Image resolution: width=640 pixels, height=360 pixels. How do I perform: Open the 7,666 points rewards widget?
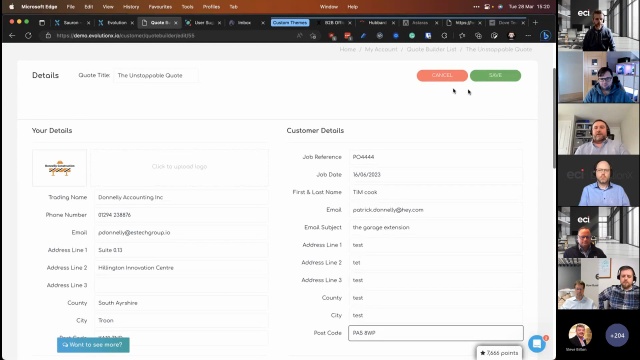499,353
